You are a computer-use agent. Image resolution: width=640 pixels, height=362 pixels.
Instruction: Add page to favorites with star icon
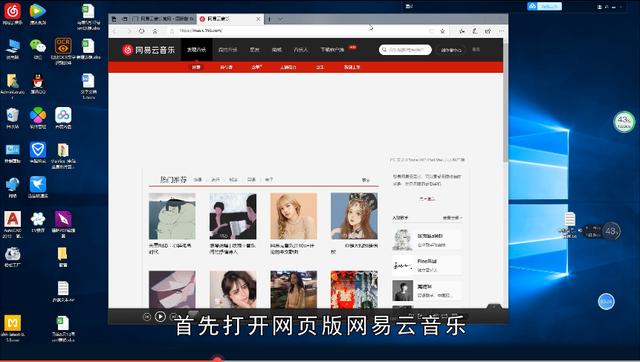click(442, 31)
